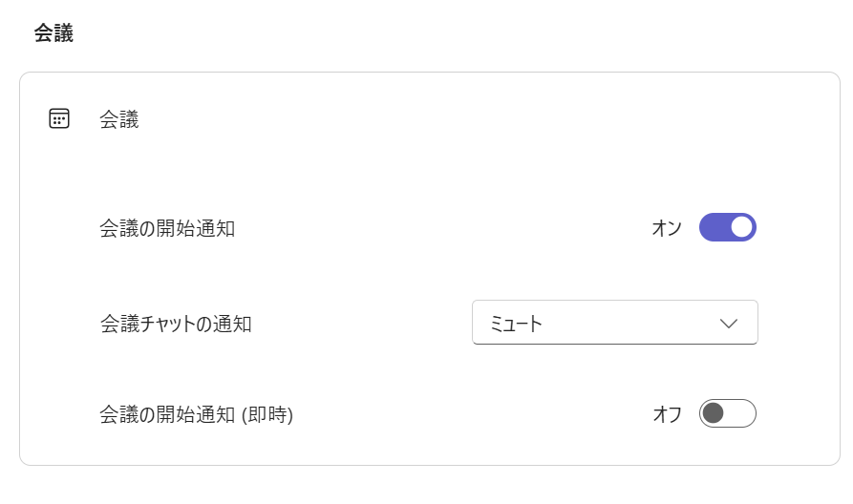
Task: Click the white track of the disabled switch
Action: (741, 413)
